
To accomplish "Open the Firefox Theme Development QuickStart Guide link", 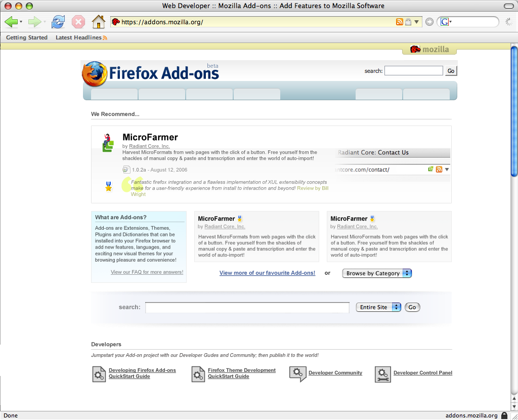I will click(x=242, y=373).
